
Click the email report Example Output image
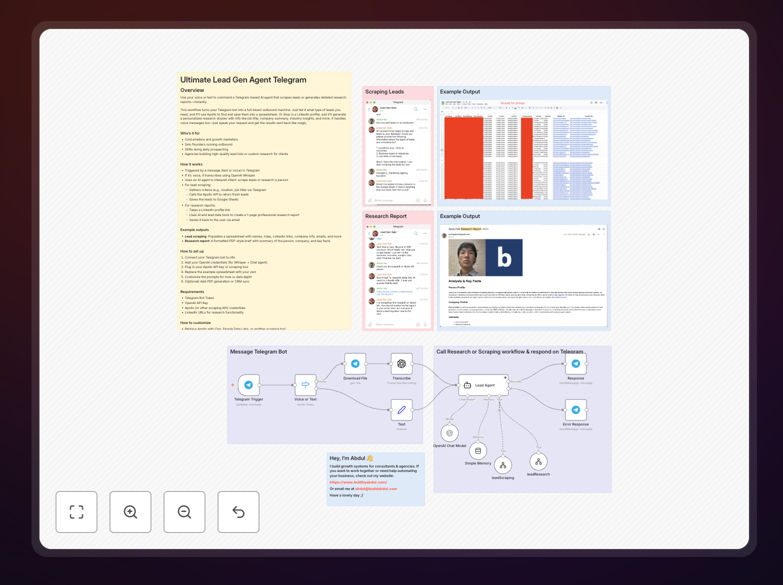coord(523,276)
